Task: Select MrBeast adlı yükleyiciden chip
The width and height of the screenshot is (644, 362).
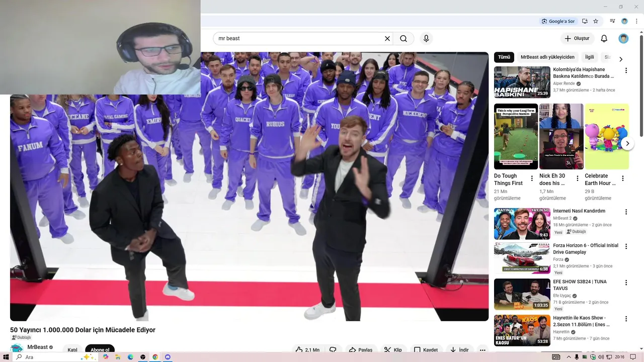Action: [547, 57]
